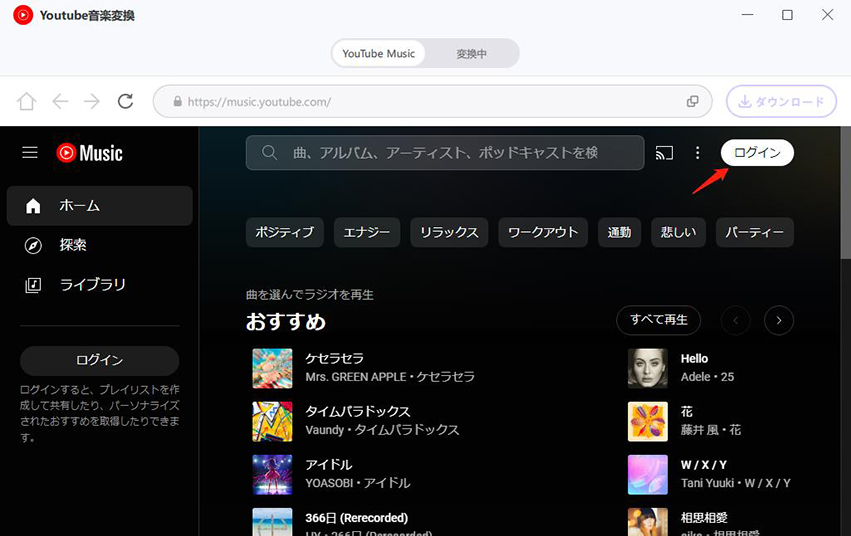
Task: Open the three-dot options menu
Action: pyautogui.click(x=697, y=153)
